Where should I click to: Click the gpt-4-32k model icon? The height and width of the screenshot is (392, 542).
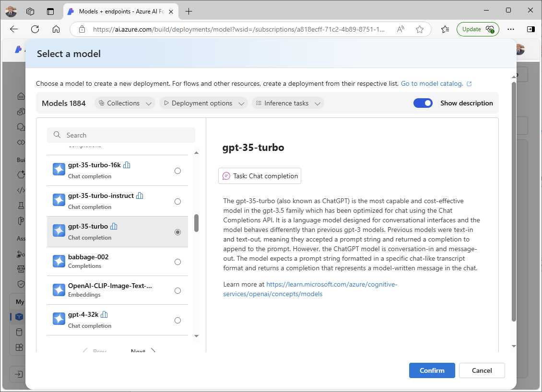59,319
